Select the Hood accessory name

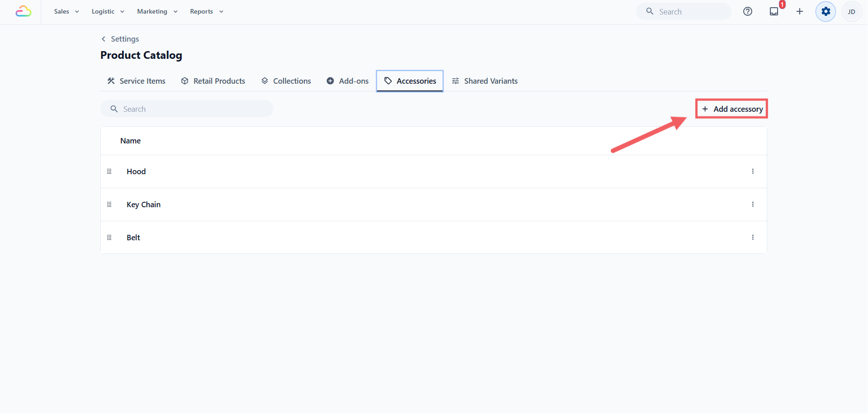pyautogui.click(x=136, y=171)
